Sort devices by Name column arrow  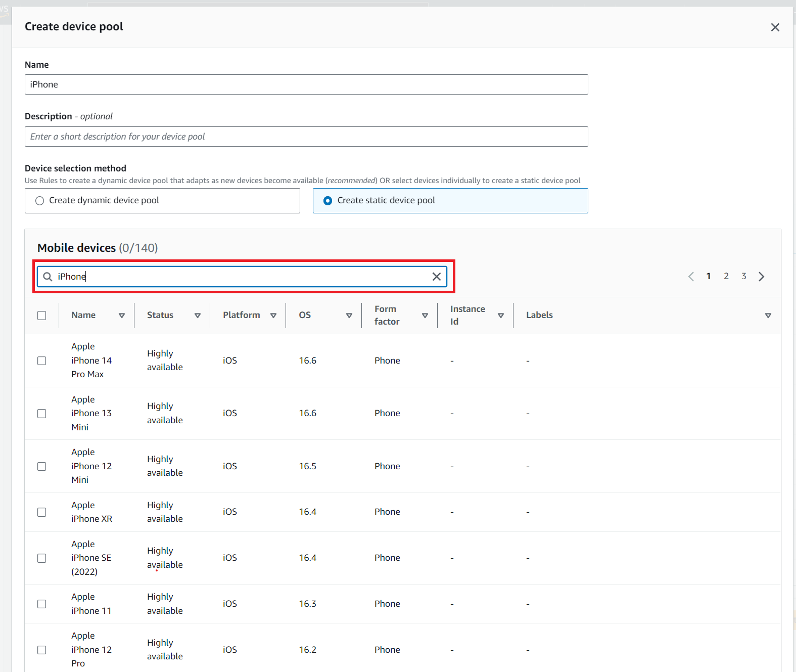[122, 316]
